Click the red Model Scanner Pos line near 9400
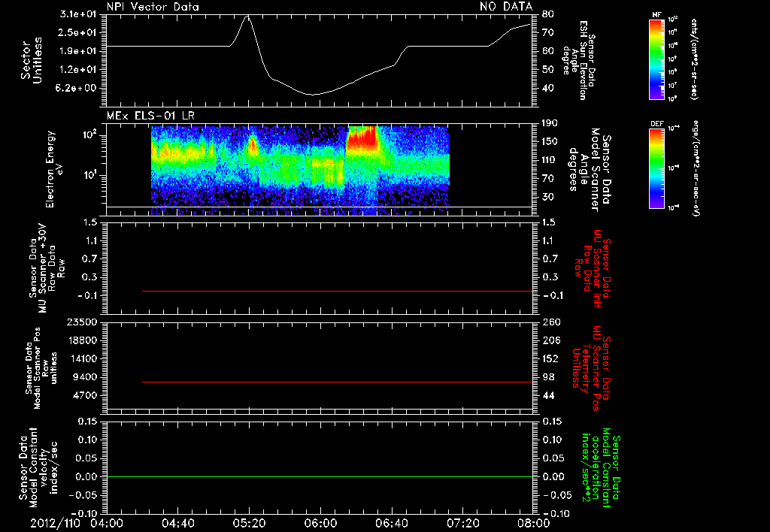Viewport: 770px width, 532px height. pyautogui.click(x=338, y=382)
